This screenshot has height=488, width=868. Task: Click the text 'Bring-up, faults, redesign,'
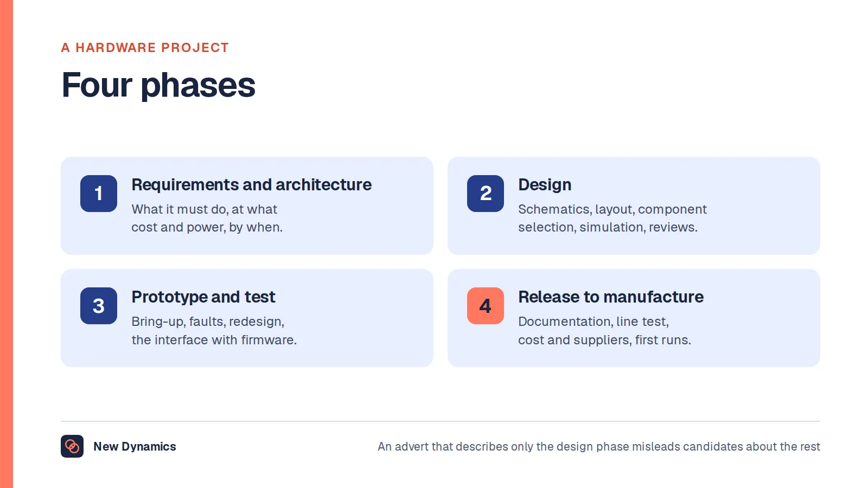pos(208,322)
